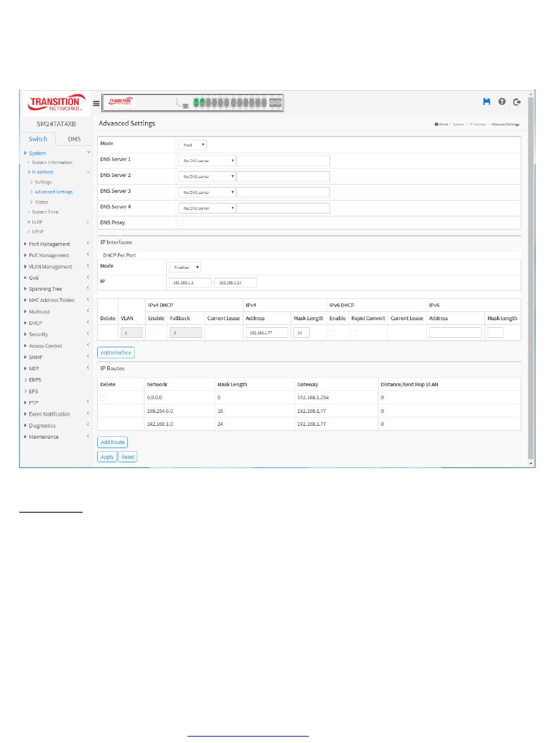560x743 pixels.
Task: Enable the DNS Proxy checkbox
Action: [x=181, y=223]
